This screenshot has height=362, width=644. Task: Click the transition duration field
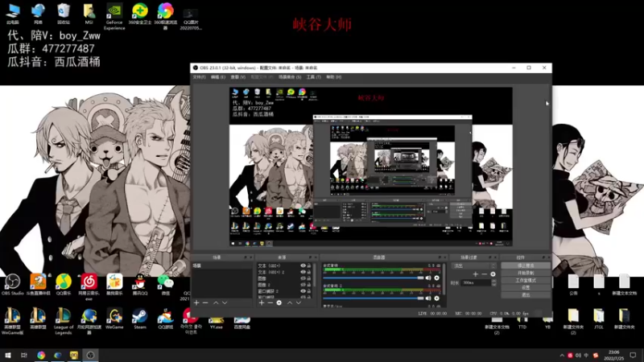[x=476, y=283]
